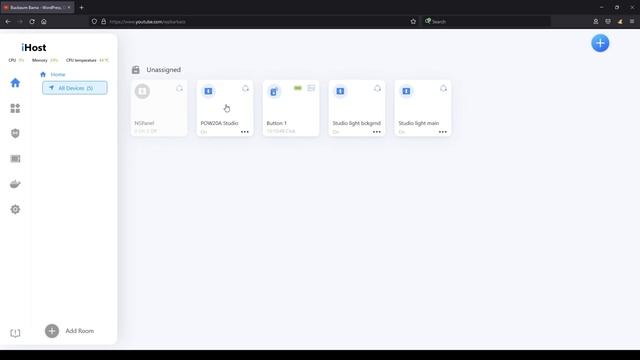Click the bell icon on Studio light main
640x360 pixels.
tap(443, 88)
